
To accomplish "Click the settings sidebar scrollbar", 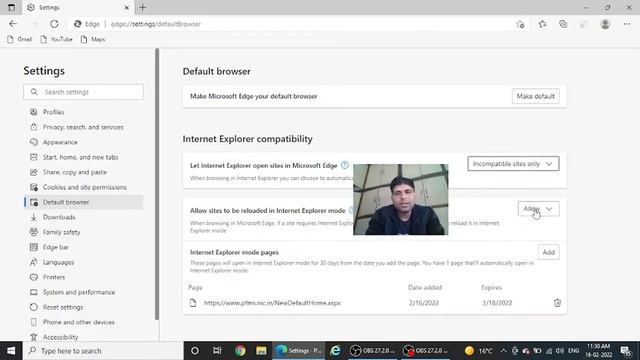I will pos(157,184).
